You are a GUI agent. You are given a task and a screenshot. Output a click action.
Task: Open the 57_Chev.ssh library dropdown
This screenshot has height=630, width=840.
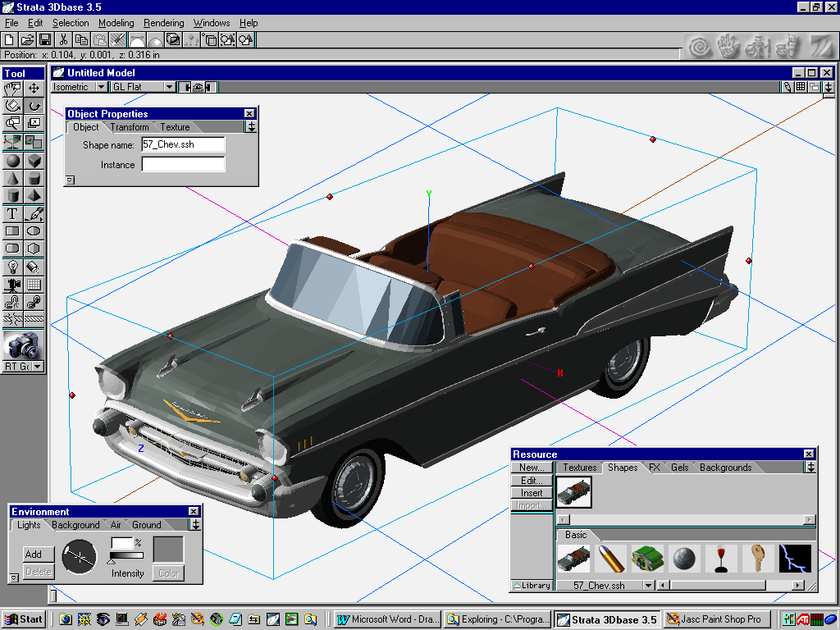tap(648, 586)
